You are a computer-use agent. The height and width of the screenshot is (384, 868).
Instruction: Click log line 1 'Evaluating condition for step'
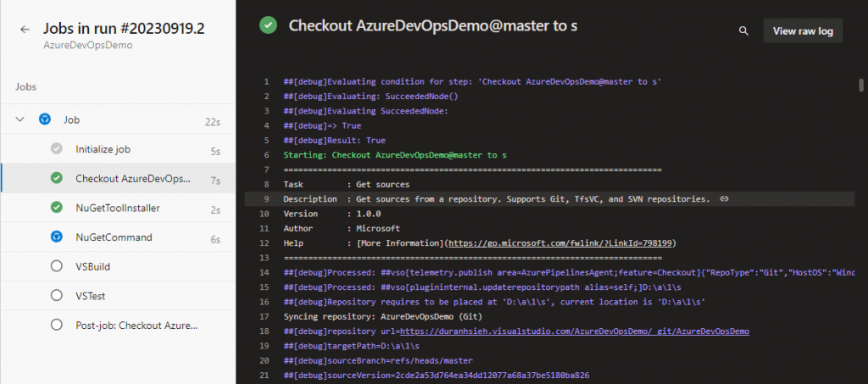point(473,81)
